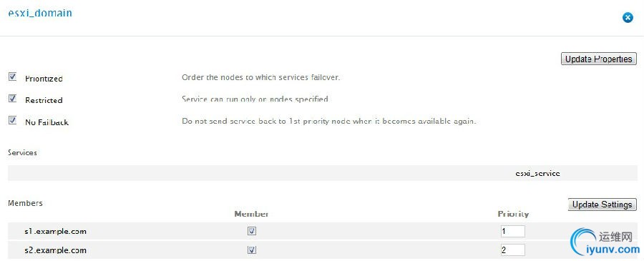Click the Update Settings button

[602, 205]
